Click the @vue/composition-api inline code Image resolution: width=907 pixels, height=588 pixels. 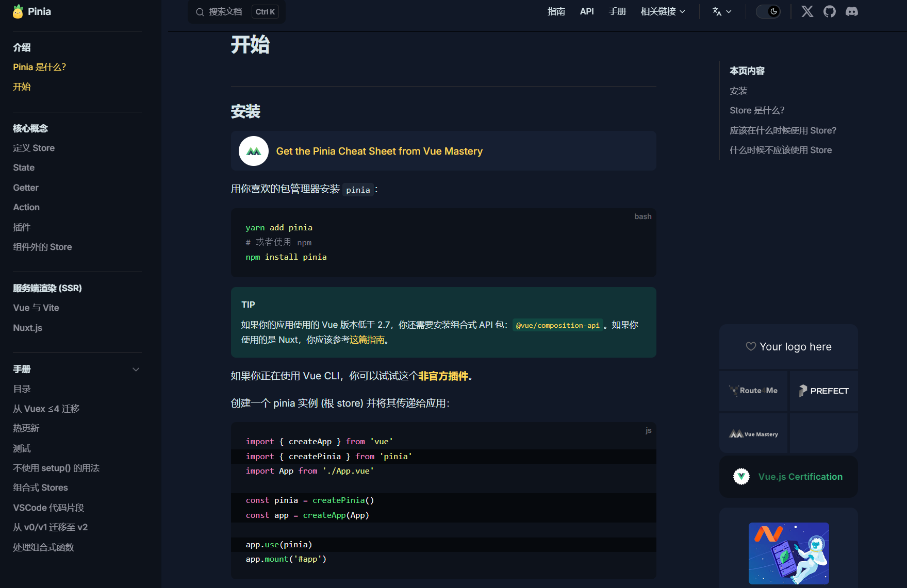557,325
